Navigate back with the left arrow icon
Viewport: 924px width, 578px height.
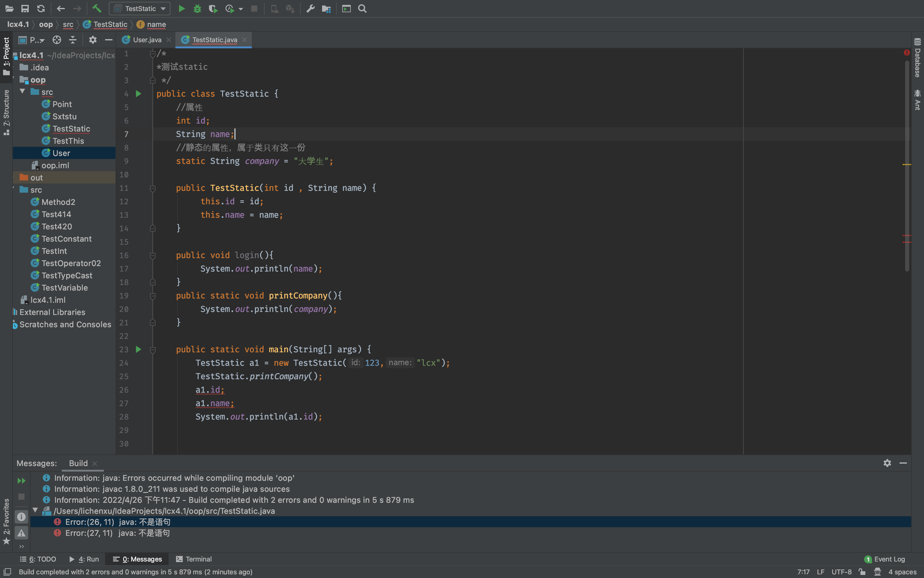(61, 9)
